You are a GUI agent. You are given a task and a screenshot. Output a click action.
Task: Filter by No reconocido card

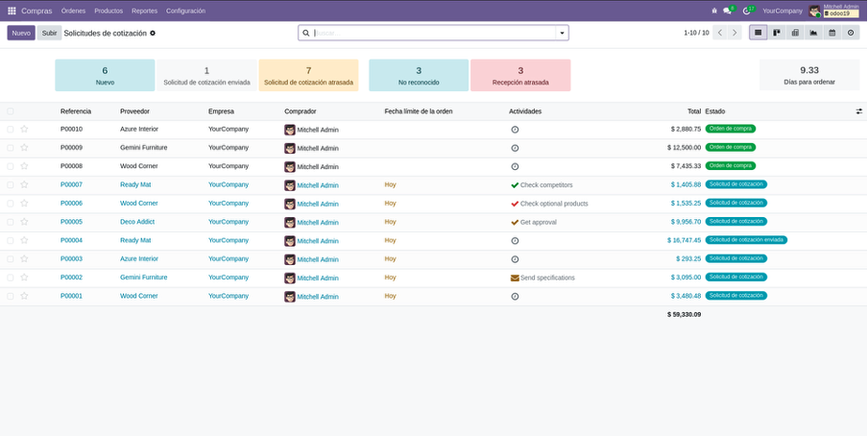click(x=419, y=75)
